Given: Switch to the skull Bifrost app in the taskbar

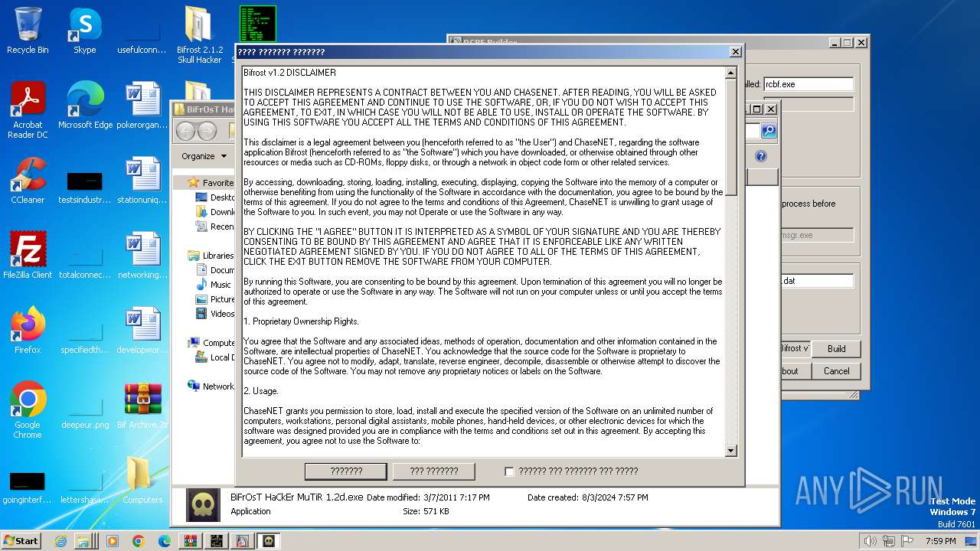Looking at the screenshot, I should 268,541.
